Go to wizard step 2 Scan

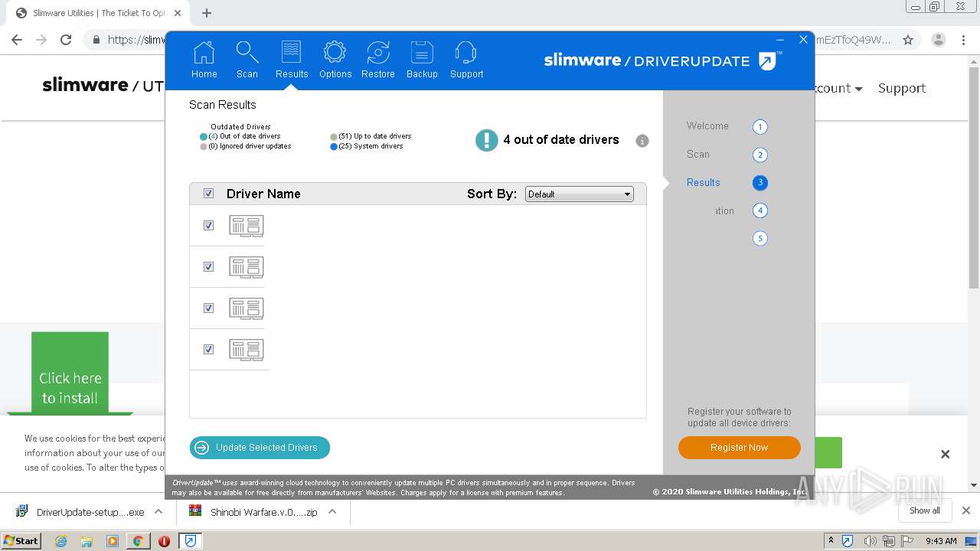click(759, 155)
